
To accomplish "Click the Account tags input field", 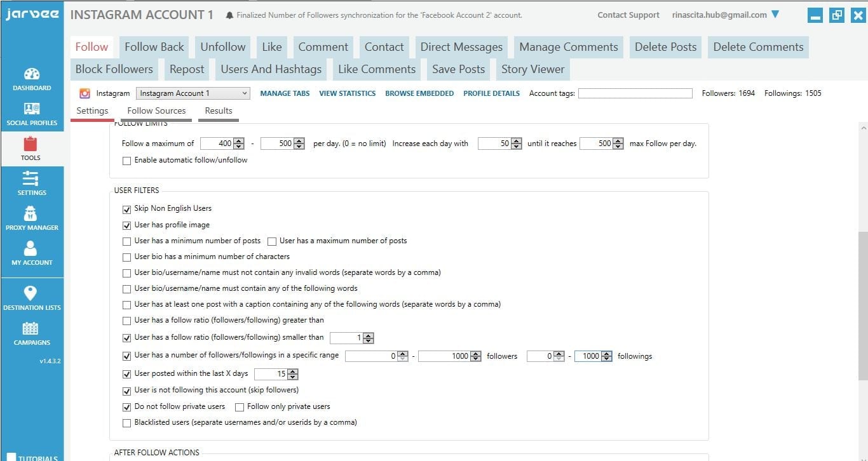I will (635, 93).
